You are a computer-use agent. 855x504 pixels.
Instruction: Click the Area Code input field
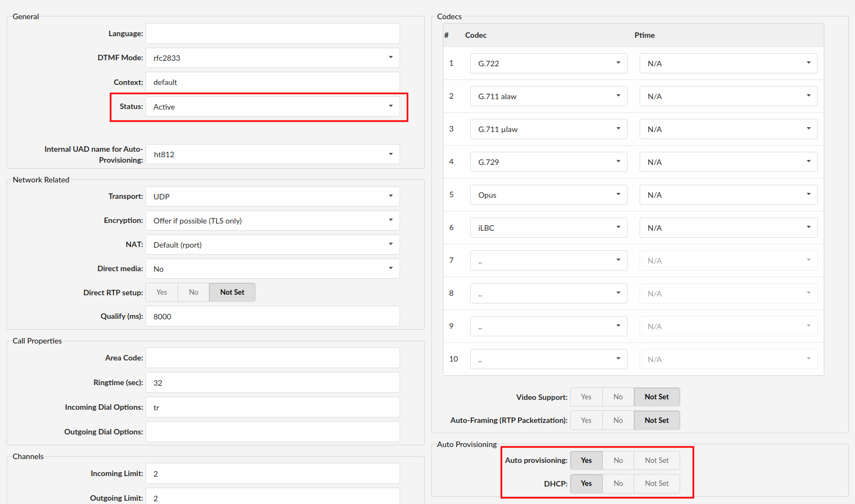pyautogui.click(x=272, y=358)
